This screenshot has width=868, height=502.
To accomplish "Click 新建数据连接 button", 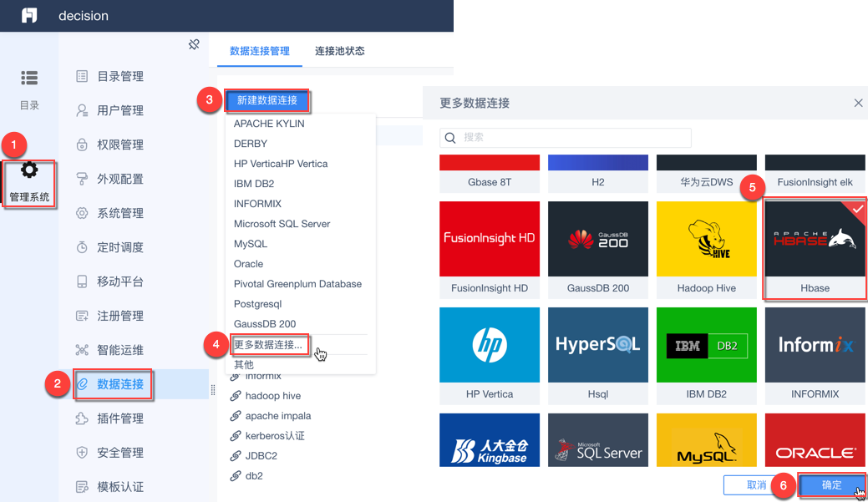I will coord(266,101).
